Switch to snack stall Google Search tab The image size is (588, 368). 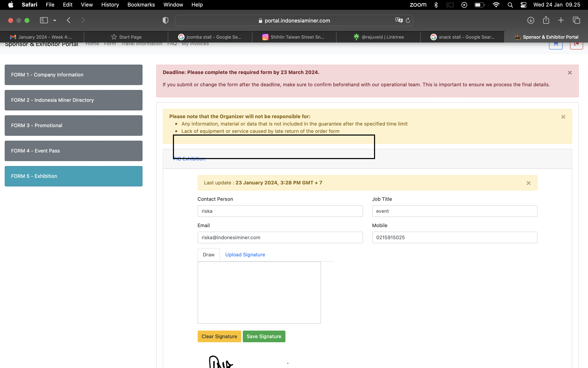pos(462,37)
